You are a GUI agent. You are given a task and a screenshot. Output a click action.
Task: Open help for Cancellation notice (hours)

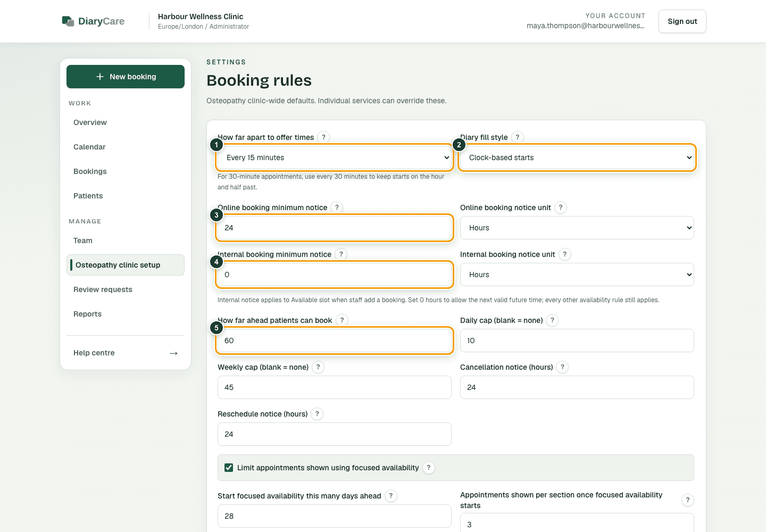click(563, 367)
